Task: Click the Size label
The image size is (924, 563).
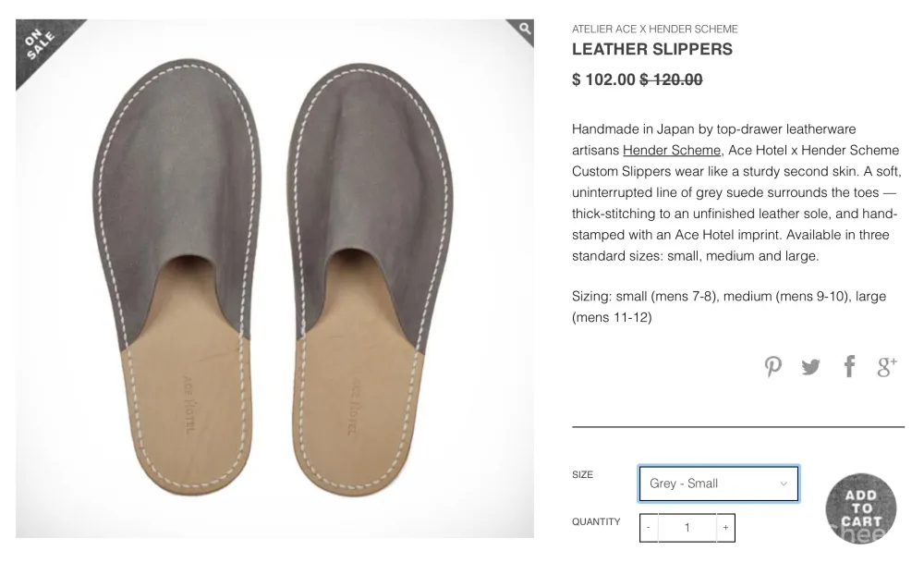Action: click(582, 474)
